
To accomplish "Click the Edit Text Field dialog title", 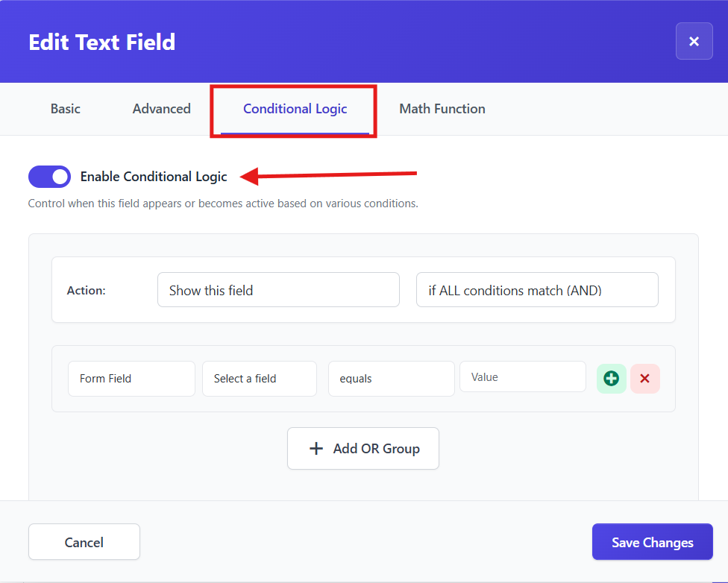I will click(101, 42).
